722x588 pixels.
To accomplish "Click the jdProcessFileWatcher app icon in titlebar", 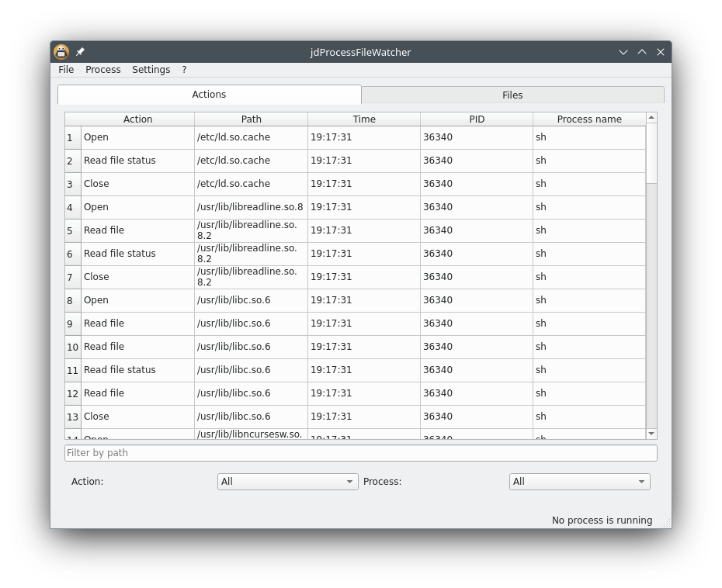I will tap(61, 52).
